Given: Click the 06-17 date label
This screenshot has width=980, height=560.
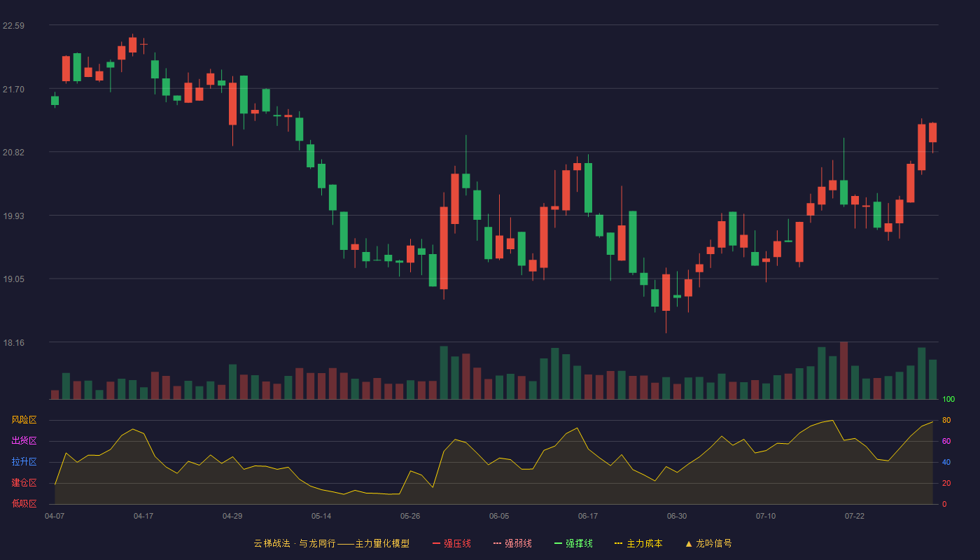Looking at the screenshot, I should click(x=588, y=516).
